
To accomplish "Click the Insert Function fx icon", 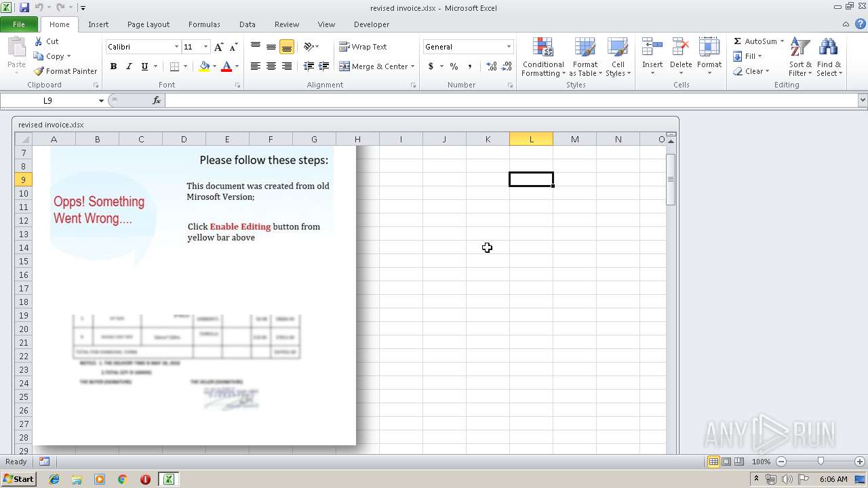I will point(157,100).
